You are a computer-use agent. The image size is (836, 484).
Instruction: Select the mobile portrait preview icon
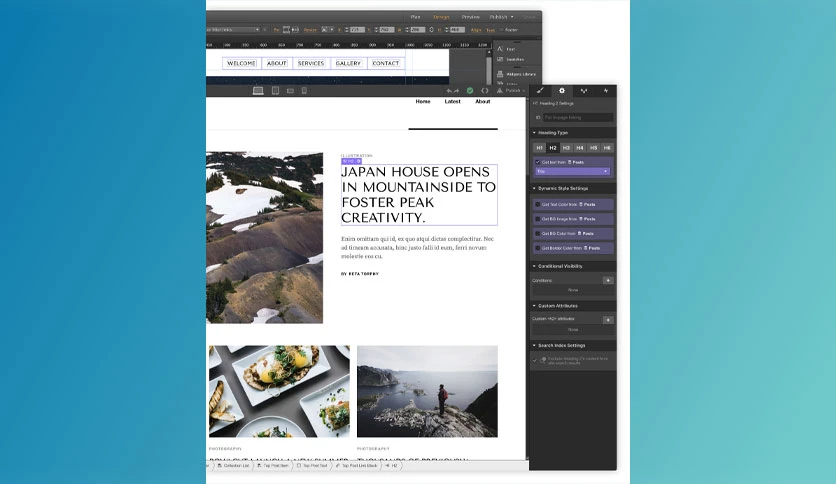304,91
